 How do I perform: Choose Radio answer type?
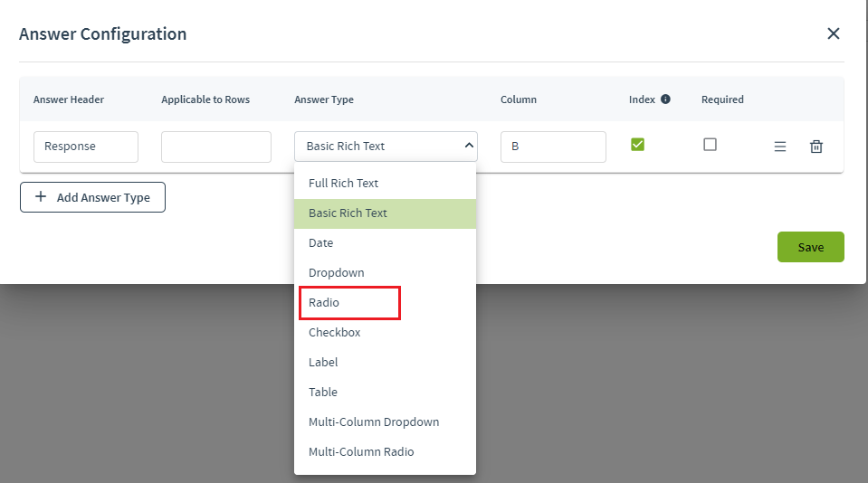[385, 303]
